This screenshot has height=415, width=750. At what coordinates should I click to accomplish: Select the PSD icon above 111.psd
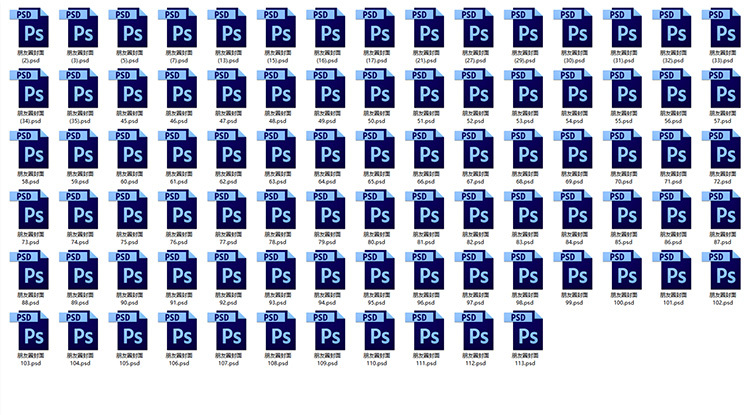425,331
